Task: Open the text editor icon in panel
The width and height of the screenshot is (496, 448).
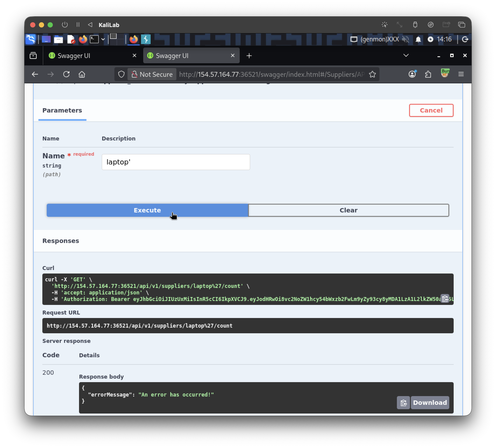Action: pyautogui.click(x=71, y=39)
